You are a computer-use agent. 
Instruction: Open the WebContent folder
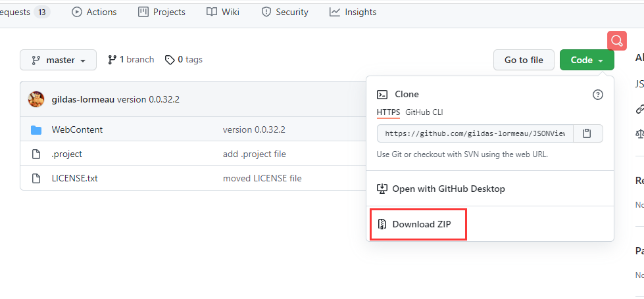coord(77,129)
